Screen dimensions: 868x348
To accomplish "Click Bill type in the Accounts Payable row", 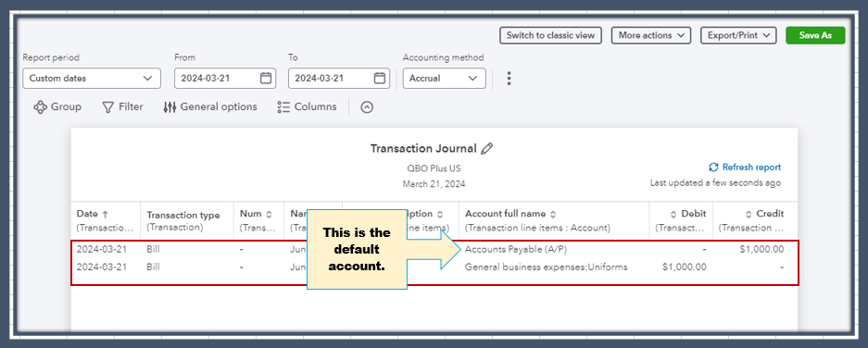I will coord(153,249).
